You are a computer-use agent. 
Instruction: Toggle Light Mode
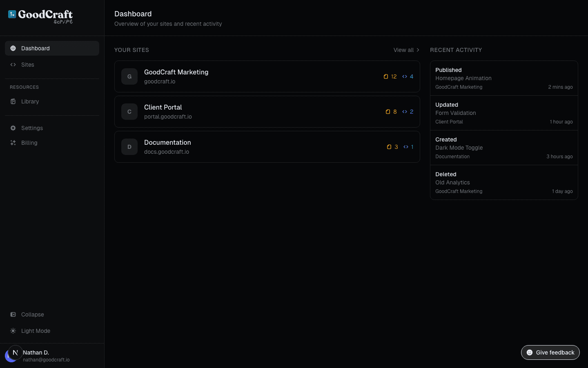[35, 330]
